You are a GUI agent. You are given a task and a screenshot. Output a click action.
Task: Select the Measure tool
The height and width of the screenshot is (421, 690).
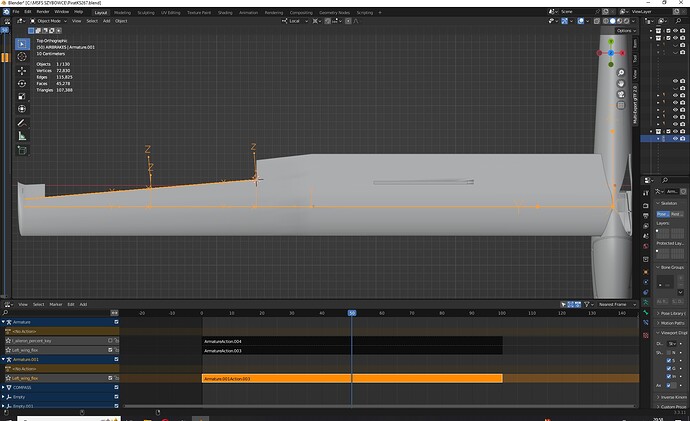(22, 136)
